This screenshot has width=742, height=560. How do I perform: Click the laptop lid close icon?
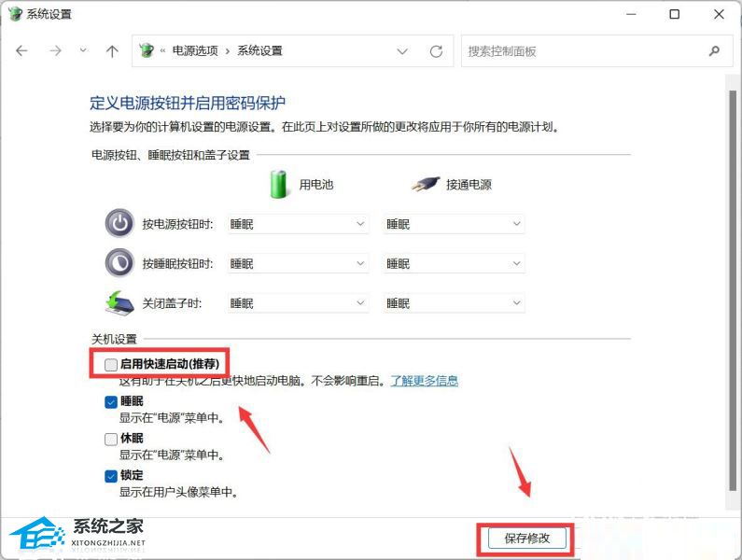point(119,302)
